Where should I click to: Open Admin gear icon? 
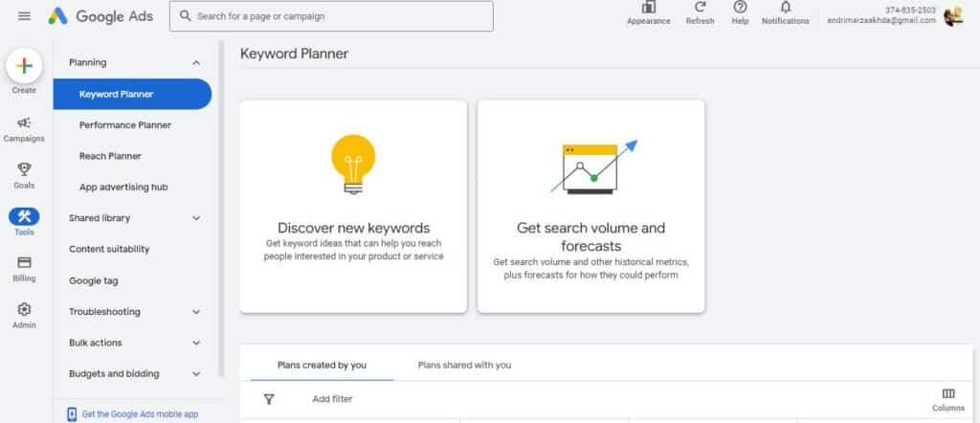(x=24, y=309)
